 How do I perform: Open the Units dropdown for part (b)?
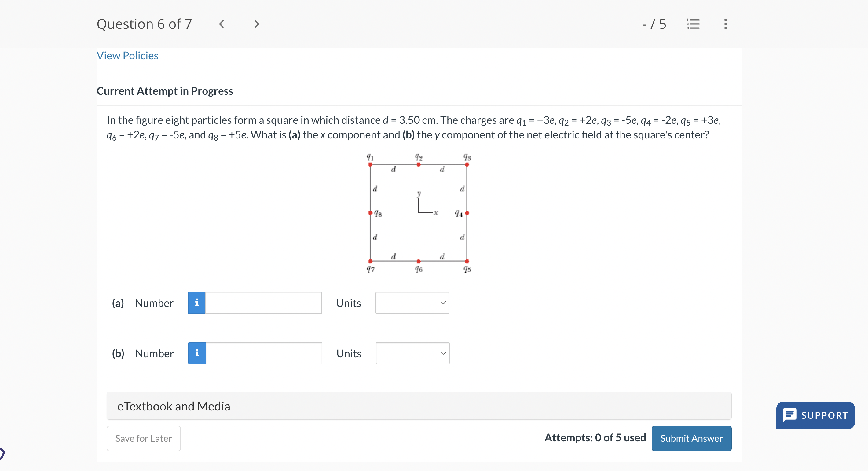point(412,353)
